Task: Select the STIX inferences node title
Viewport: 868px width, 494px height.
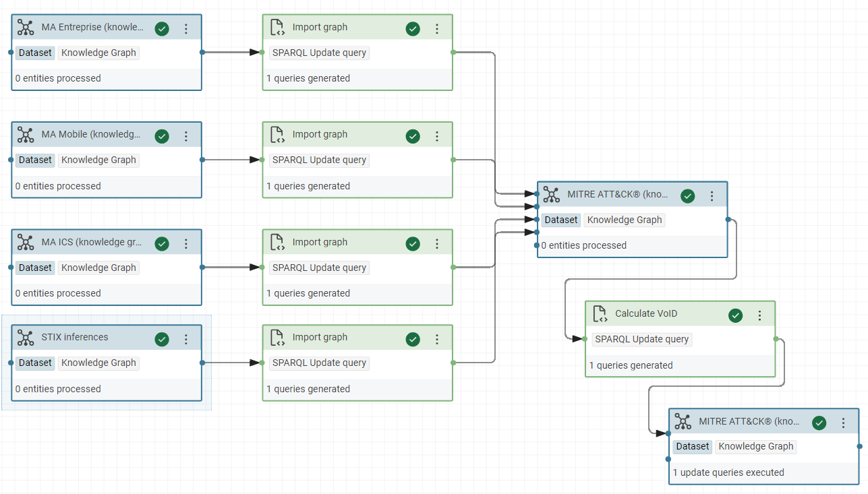Action: pyautogui.click(x=75, y=338)
